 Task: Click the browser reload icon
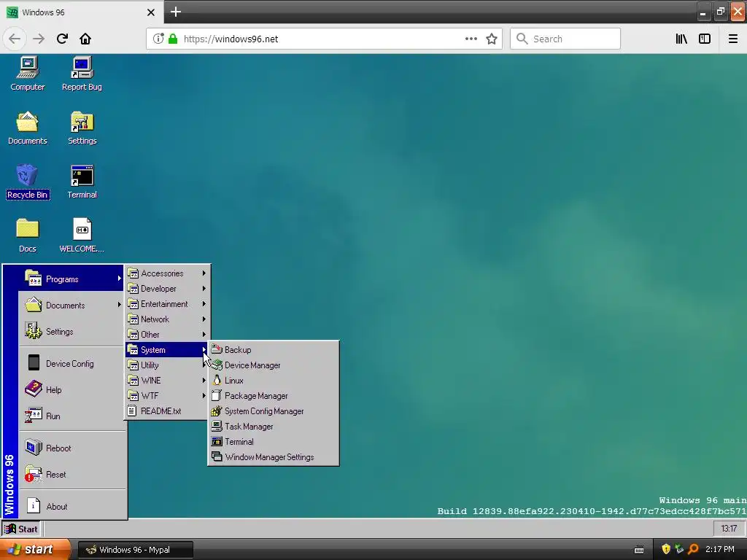[62, 39]
